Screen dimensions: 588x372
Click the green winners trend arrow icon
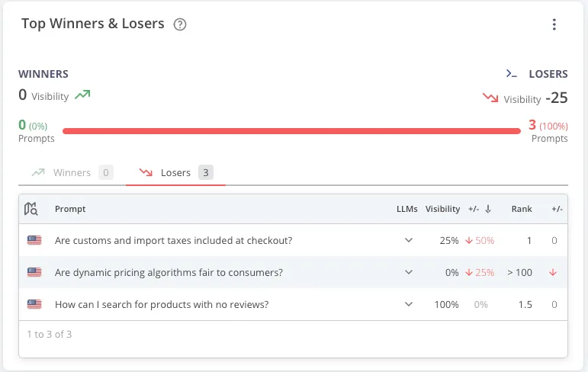click(x=82, y=95)
